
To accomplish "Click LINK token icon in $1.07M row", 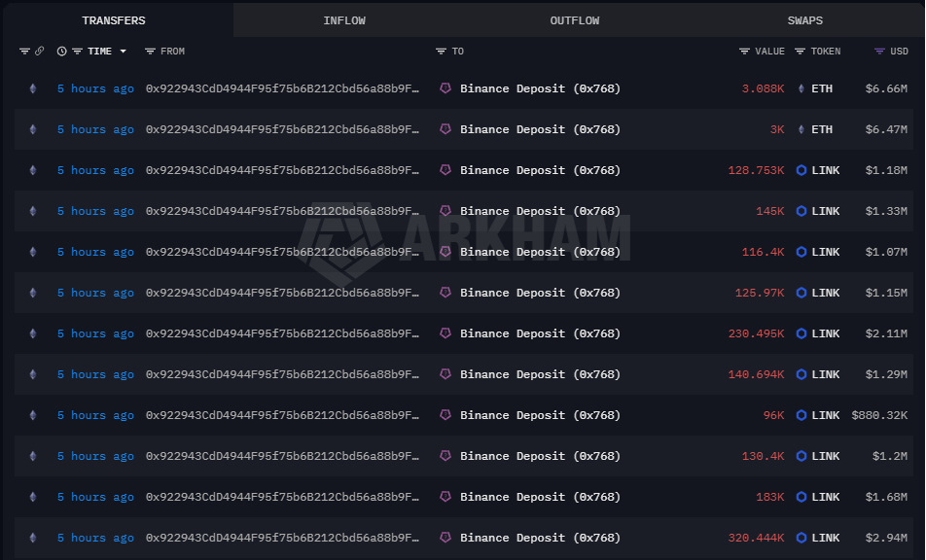I will coord(801,252).
